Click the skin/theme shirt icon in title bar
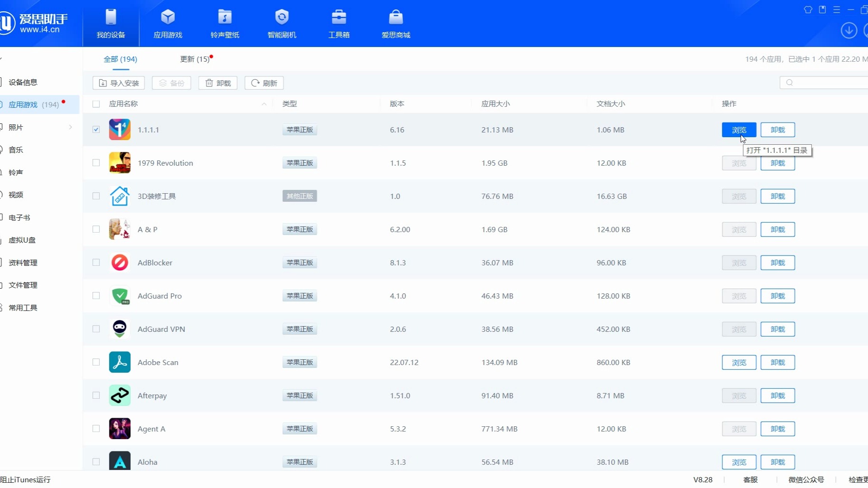The image size is (868, 488). coord(808,9)
